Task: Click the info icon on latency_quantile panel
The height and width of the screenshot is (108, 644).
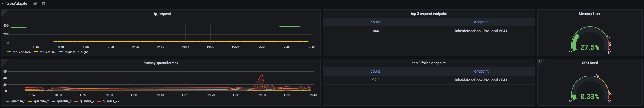Action: pyautogui.click(x=3, y=61)
